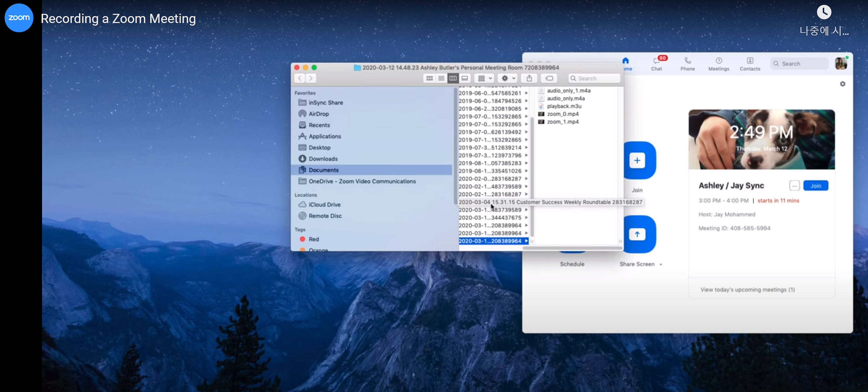This screenshot has height=392, width=868.
Task: Expand Share Screen options arrow
Action: (x=661, y=264)
